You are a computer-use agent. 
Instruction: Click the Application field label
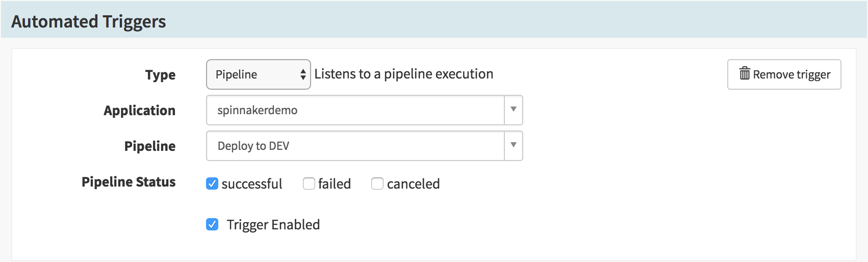coord(140,111)
